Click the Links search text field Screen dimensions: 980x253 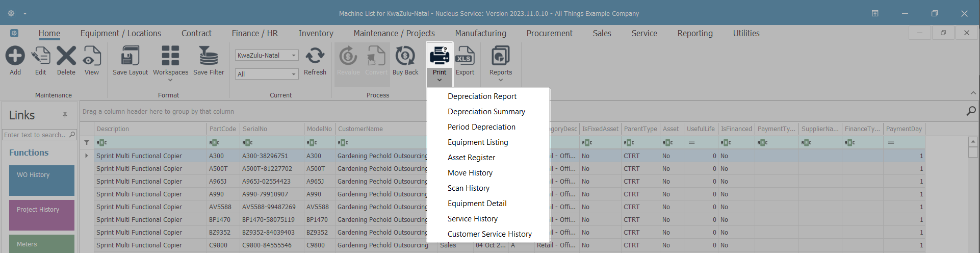pyautogui.click(x=35, y=135)
